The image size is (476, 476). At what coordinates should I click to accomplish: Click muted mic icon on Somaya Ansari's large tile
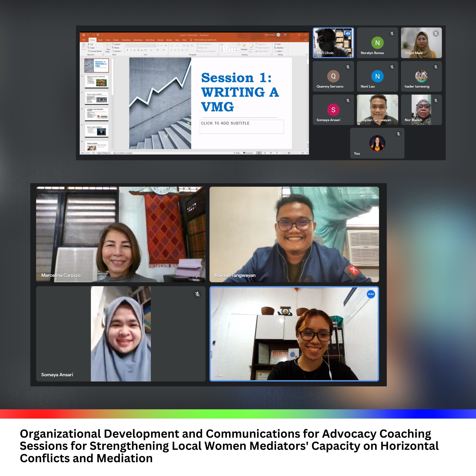tap(197, 294)
